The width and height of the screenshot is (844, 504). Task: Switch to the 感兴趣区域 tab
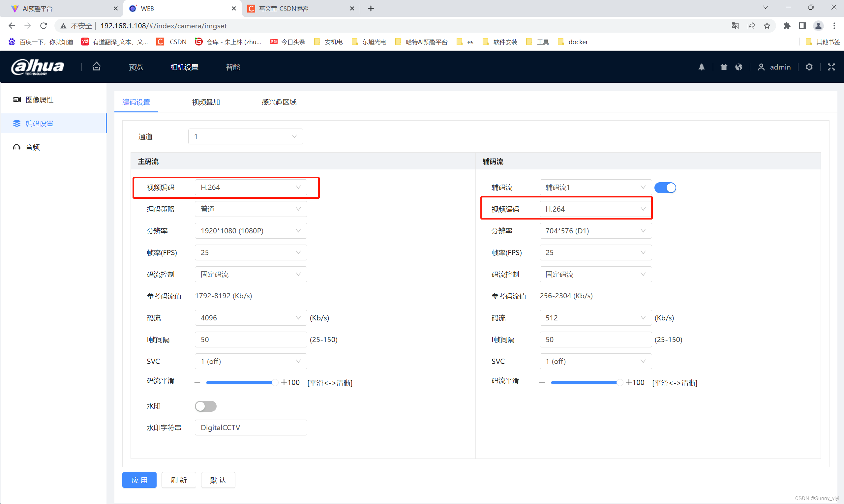279,102
